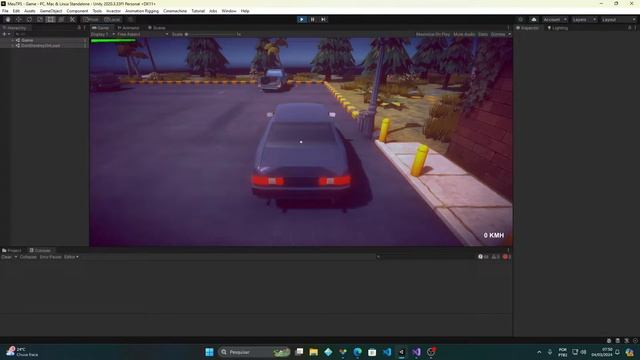Toggle Collapse in Console
Screen dimensions: 640x360
[28, 257]
